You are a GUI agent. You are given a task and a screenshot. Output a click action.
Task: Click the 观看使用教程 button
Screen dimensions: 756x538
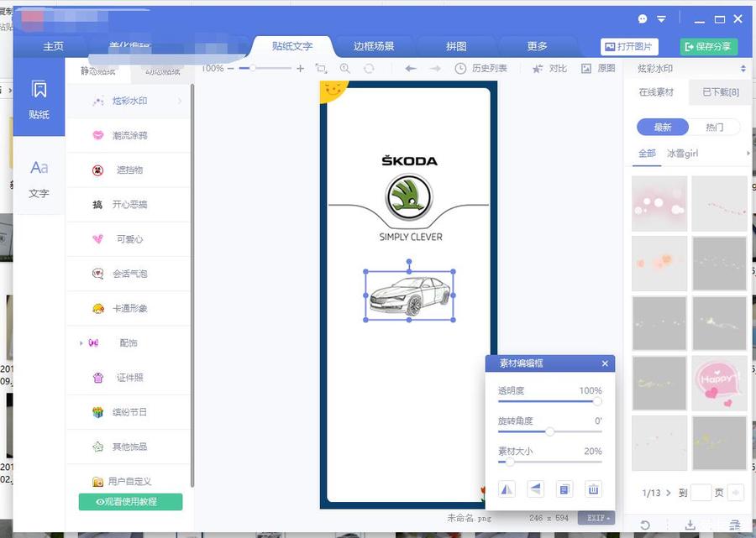(131, 501)
